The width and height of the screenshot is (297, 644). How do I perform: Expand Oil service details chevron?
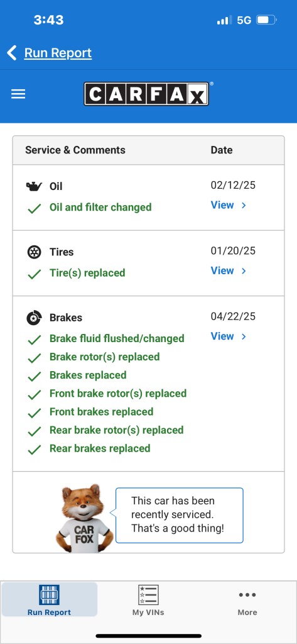pos(244,205)
